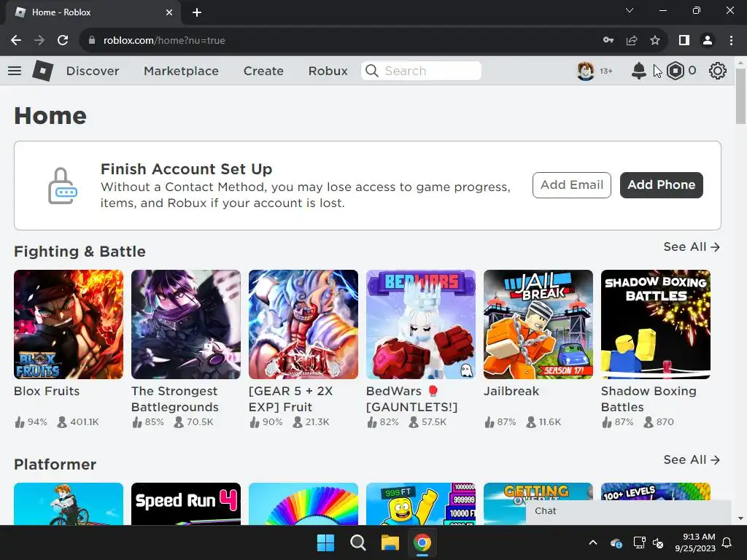The height and width of the screenshot is (560, 747).
Task: Open the Marketplace page
Action: 181,71
